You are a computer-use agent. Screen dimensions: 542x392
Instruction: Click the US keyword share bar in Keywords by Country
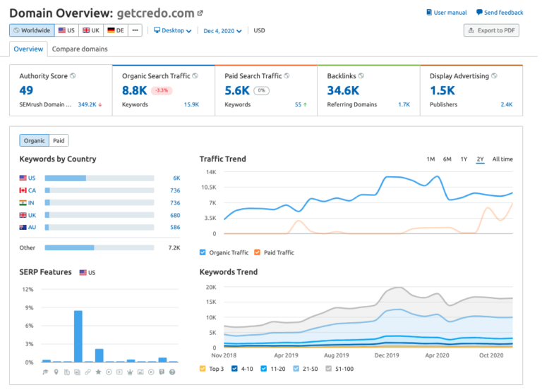click(100, 178)
